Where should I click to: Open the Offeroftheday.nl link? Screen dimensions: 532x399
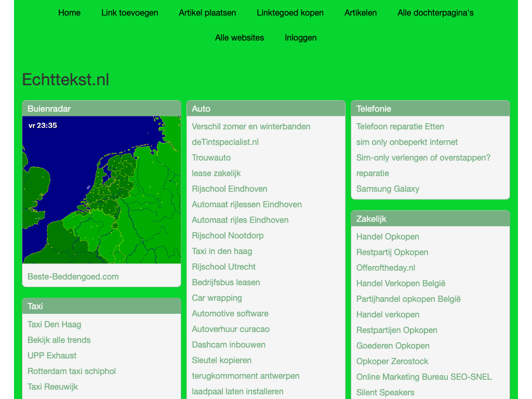(x=385, y=268)
